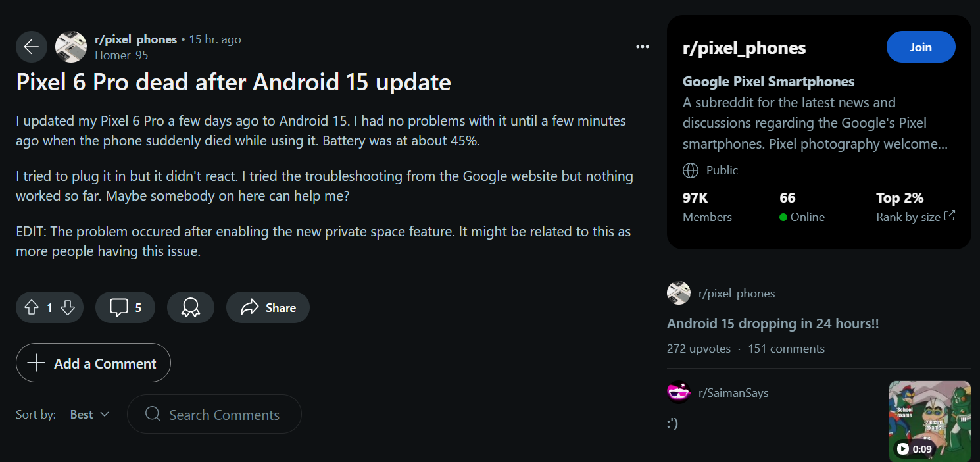Visit r/SaimanSays subreddit link

(733, 393)
